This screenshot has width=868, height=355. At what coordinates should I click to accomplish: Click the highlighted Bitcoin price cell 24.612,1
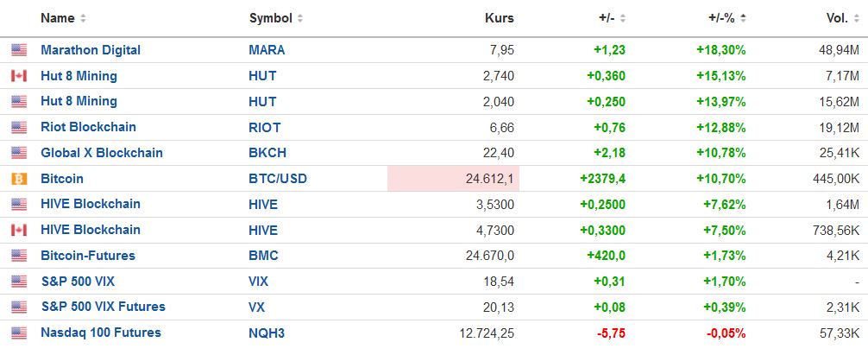click(x=453, y=179)
